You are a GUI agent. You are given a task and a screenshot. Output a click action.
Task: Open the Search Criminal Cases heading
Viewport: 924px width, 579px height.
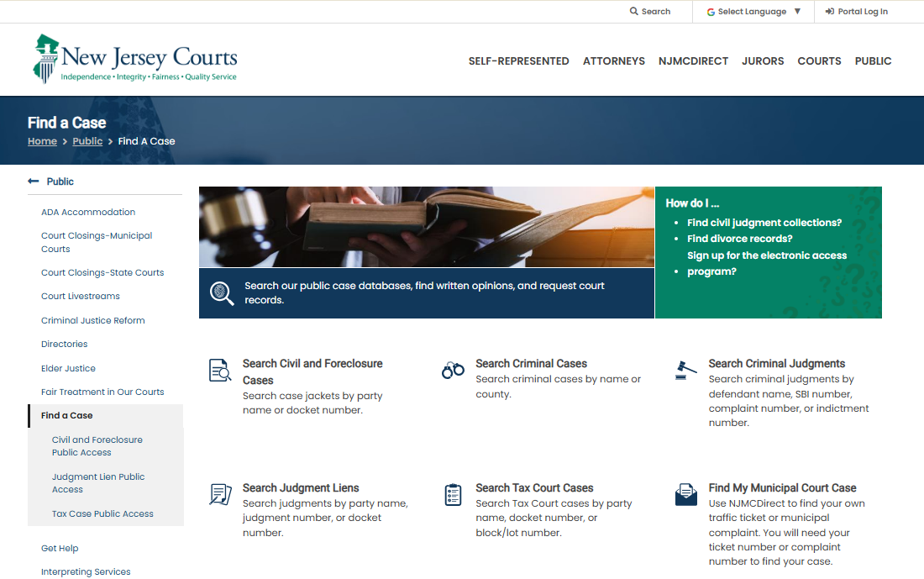(531, 363)
